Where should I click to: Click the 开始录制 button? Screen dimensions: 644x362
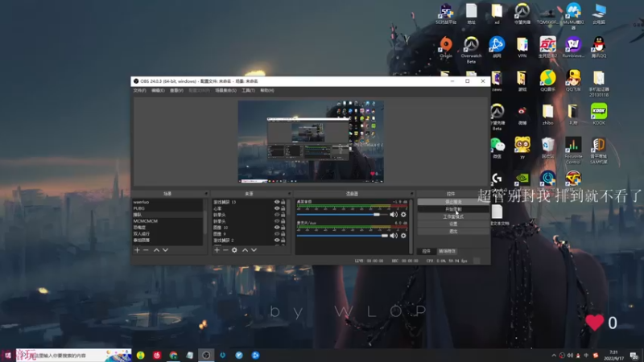point(453,209)
